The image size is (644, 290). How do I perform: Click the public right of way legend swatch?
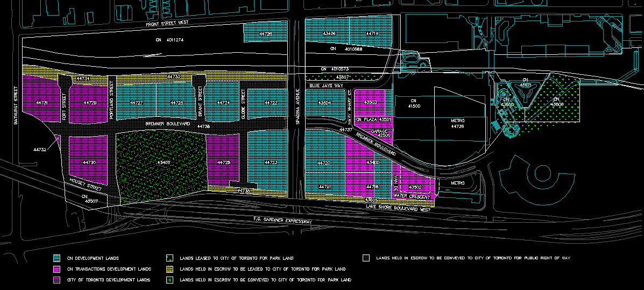366,258
